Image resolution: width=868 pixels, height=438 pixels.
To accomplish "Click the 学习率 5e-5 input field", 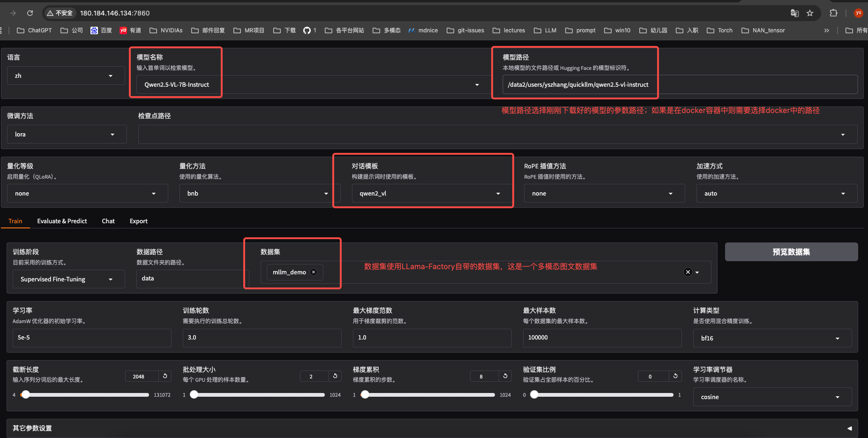I will [x=92, y=338].
